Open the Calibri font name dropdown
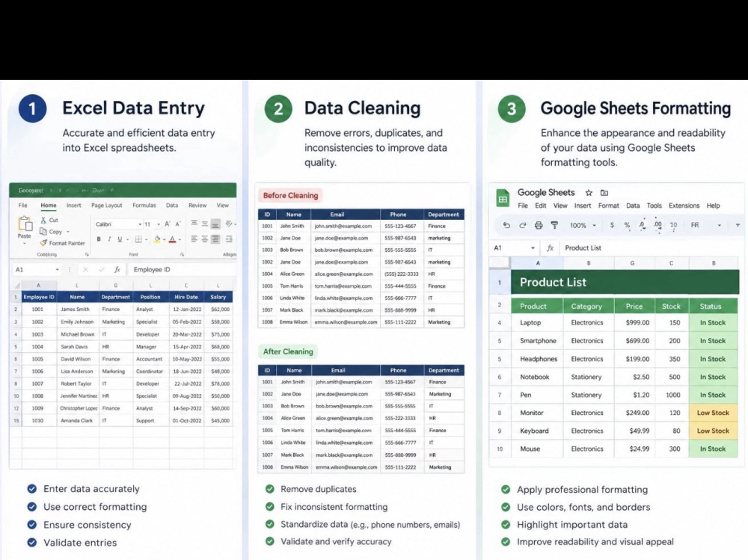This screenshot has height=560, width=748. 140,224
